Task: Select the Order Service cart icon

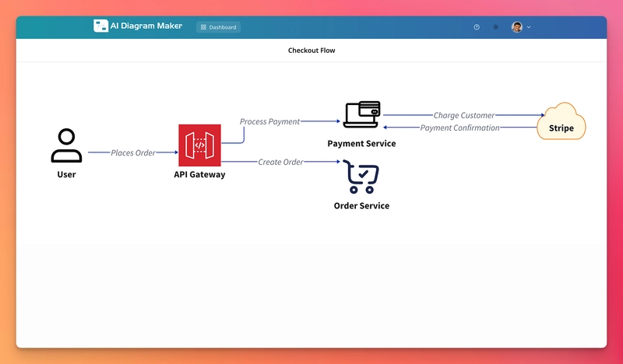Action: pos(361,177)
